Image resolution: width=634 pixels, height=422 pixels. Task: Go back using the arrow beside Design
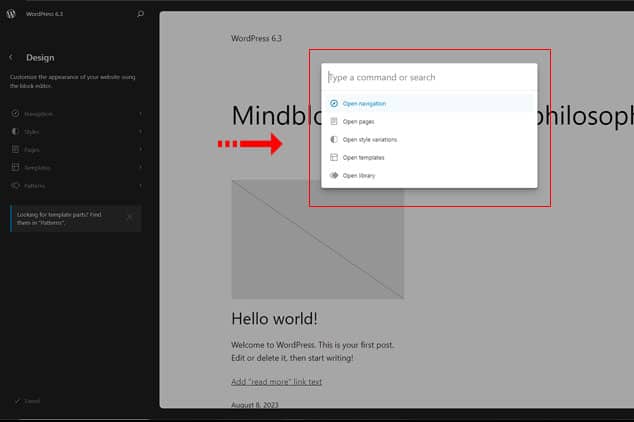pyautogui.click(x=11, y=57)
